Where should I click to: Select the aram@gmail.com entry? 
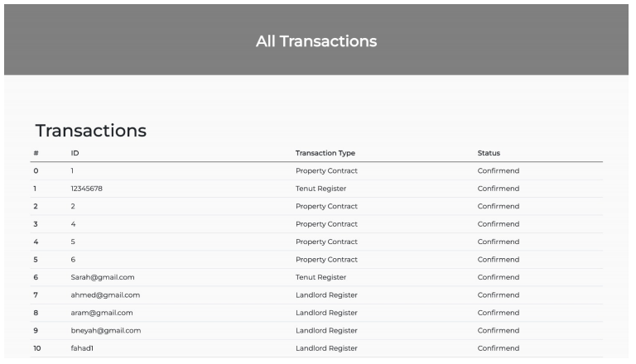click(x=101, y=313)
